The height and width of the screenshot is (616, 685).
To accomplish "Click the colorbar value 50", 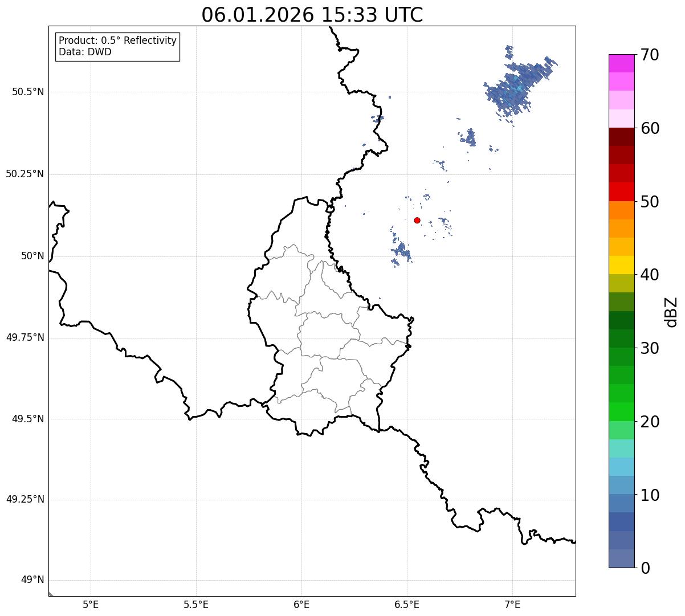I will (x=650, y=202).
